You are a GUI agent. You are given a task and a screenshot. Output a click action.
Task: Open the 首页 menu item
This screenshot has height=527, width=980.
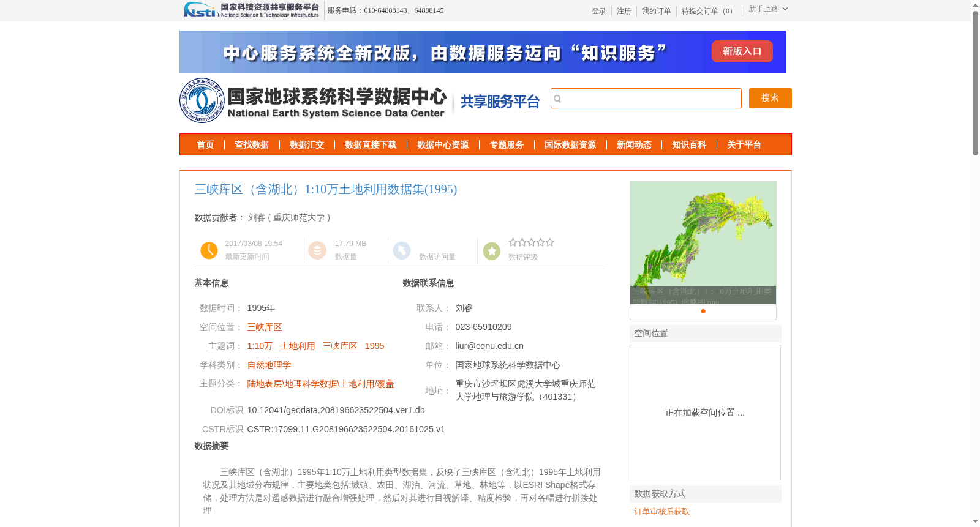tap(205, 144)
